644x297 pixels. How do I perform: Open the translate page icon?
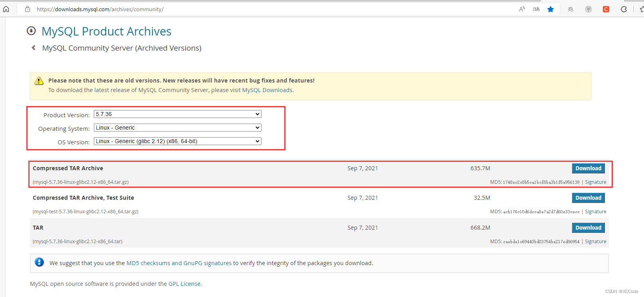536,9
